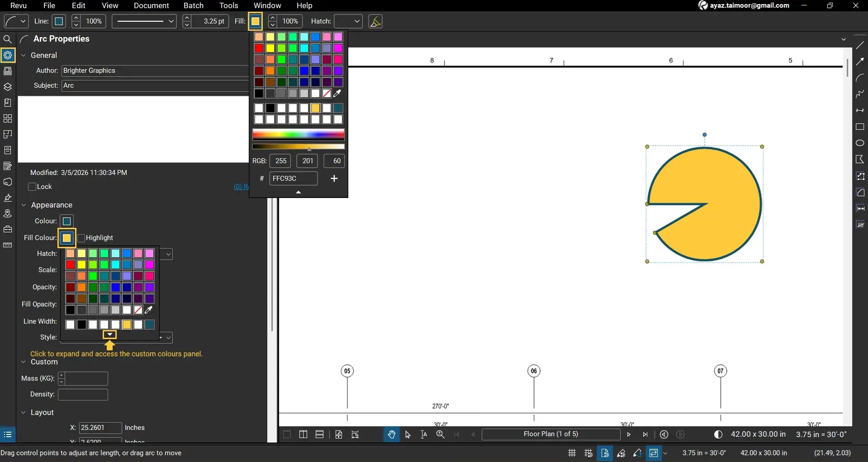This screenshot has width=868, height=462.
Task: Expand the custom colours panel arrow
Action: [109, 335]
